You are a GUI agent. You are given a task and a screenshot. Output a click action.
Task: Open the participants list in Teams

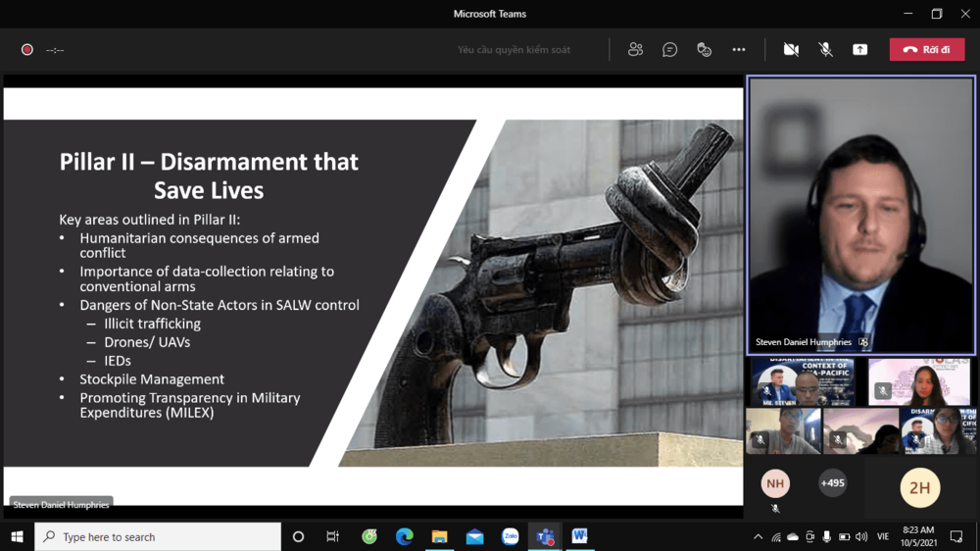636,49
